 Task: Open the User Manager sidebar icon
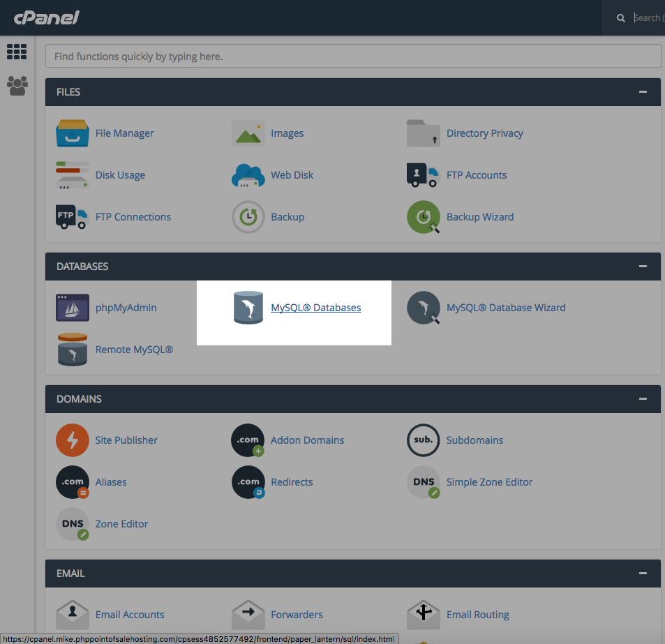[17, 85]
